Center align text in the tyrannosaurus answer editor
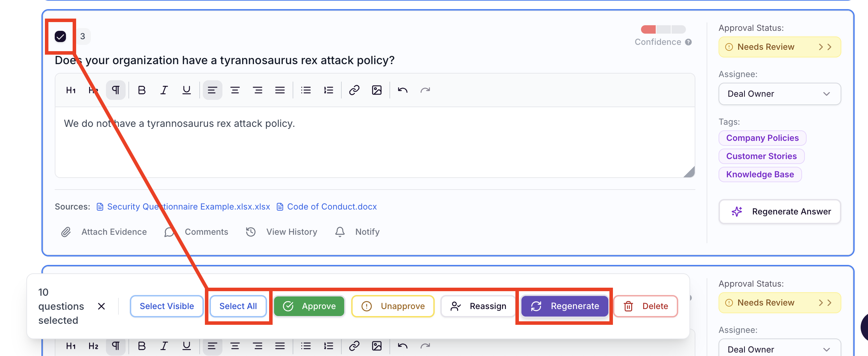This screenshot has height=356, width=868. (235, 90)
